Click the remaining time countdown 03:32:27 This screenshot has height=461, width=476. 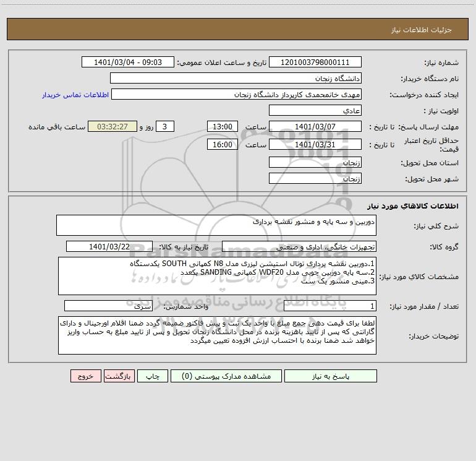tap(113, 126)
